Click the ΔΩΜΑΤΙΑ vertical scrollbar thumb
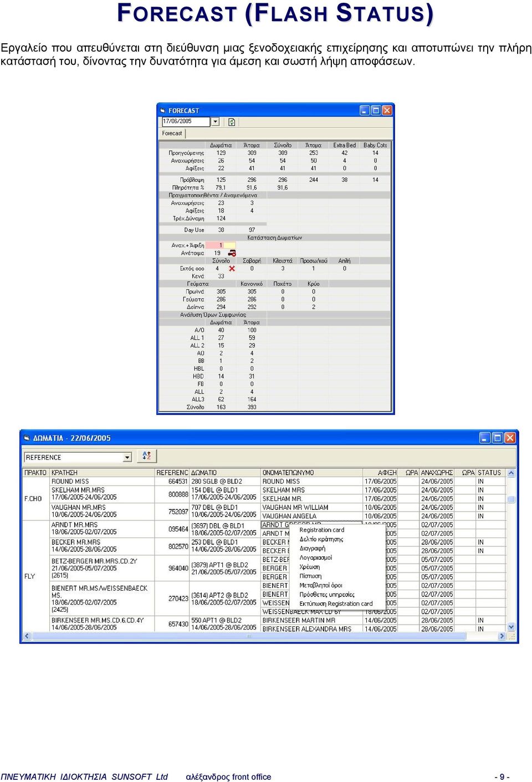Screen dimensions: 532x782 [511, 499]
